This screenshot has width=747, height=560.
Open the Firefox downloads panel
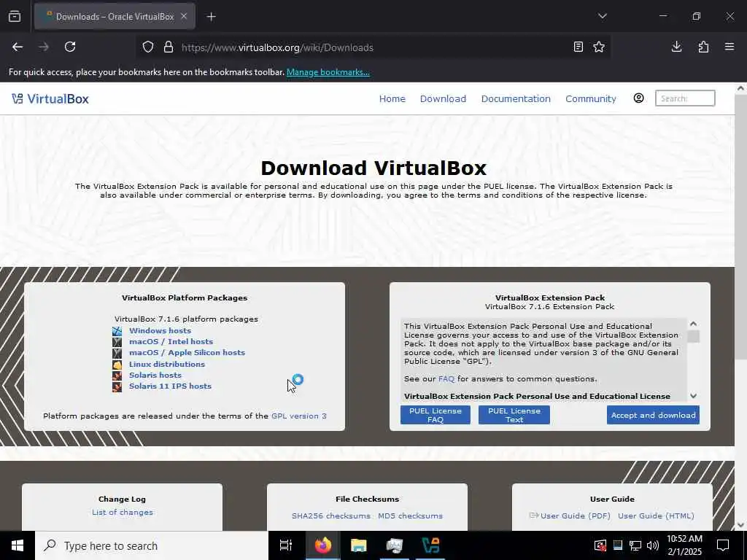[x=676, y=47]
